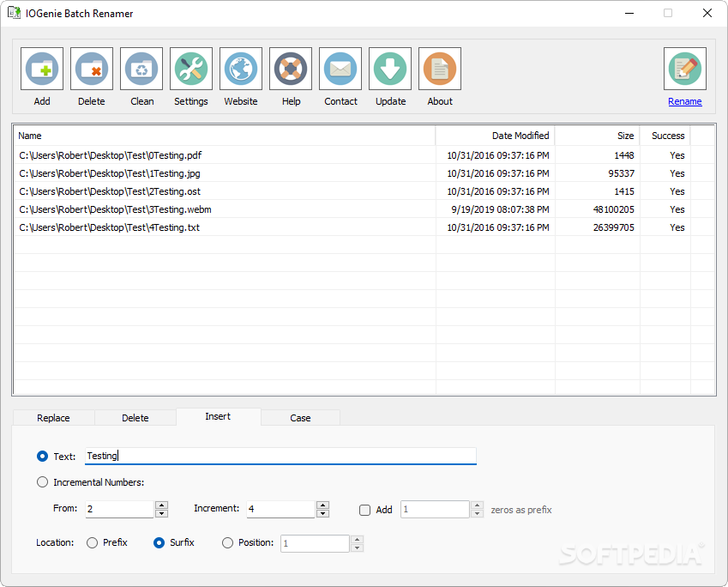Click the size value 48100205
The width and height of the screenshot is (728, 587).
(613, 209)
